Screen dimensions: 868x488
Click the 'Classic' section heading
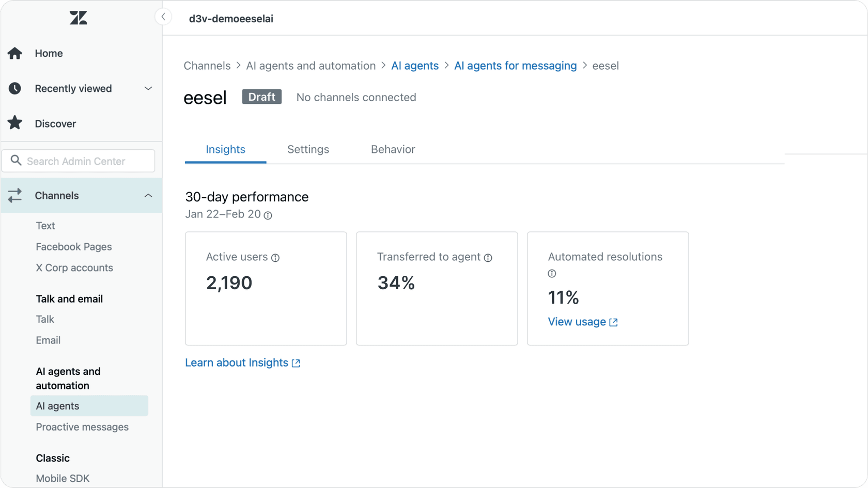53,458
